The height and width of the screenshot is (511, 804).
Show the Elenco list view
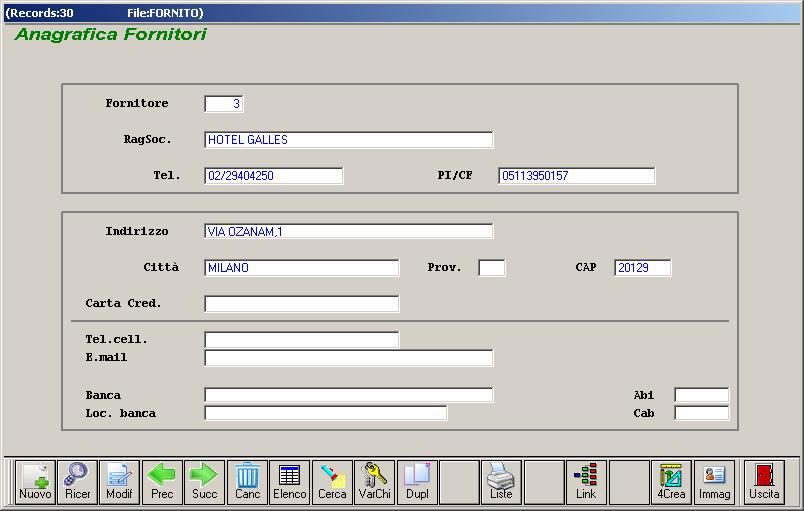(x=290, y=482)
